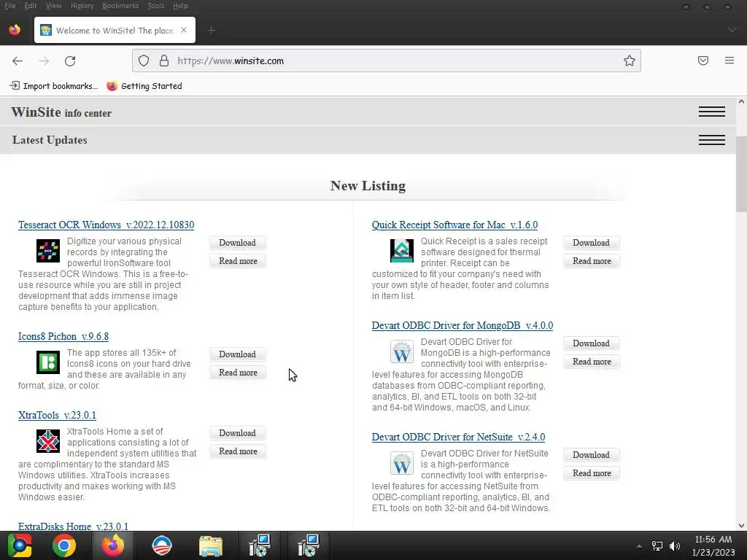Open the taskbar clock and date
This screenshot has width=747, height=560.
pyautogui.click(x=713, y=545)
